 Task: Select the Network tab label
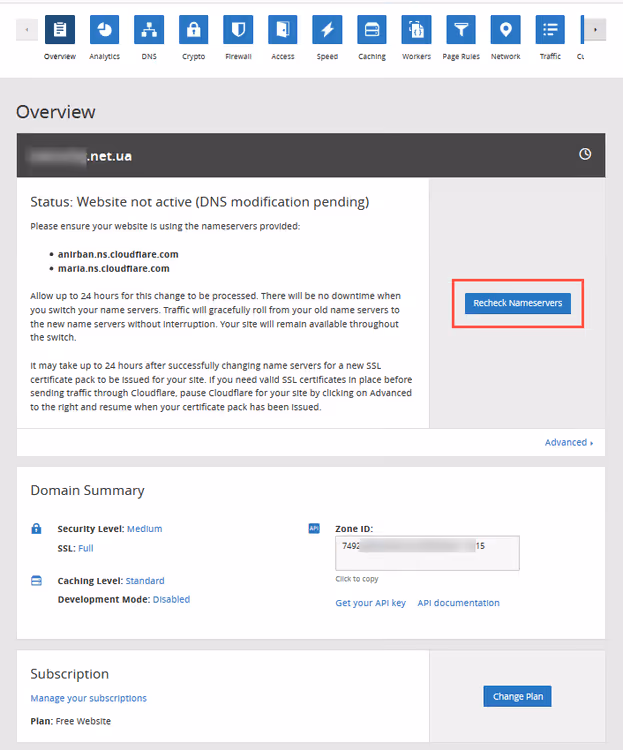[506, 56]
